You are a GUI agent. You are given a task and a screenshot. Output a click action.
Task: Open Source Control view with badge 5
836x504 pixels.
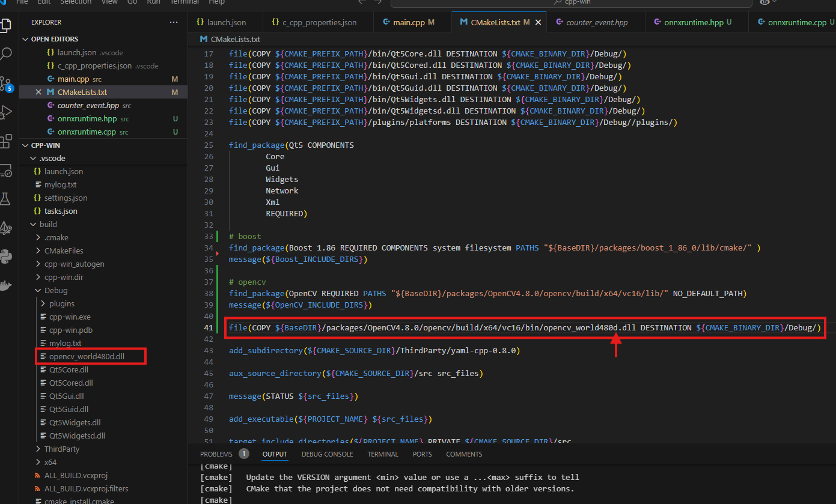pos(6,83)
